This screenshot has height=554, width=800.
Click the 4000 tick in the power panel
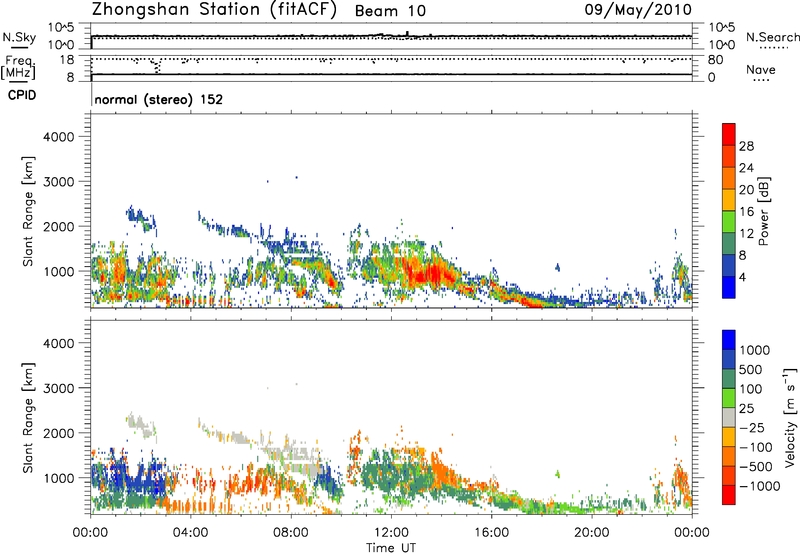[x=59, y=137]
